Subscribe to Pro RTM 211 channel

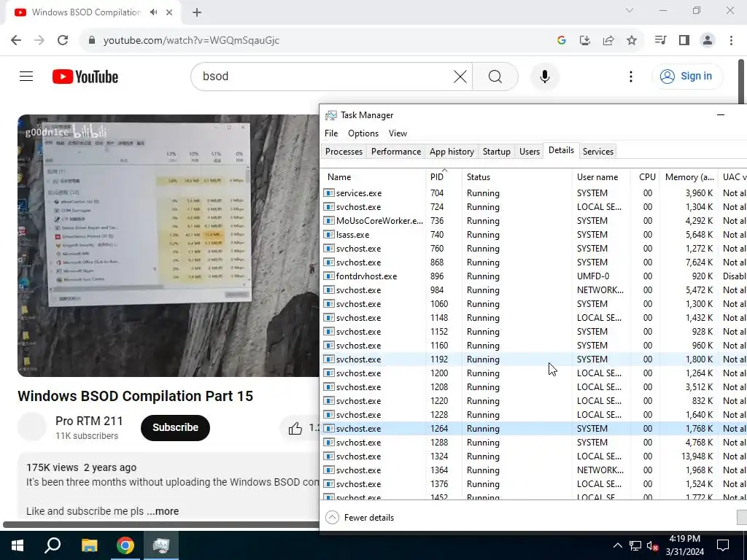175,427
